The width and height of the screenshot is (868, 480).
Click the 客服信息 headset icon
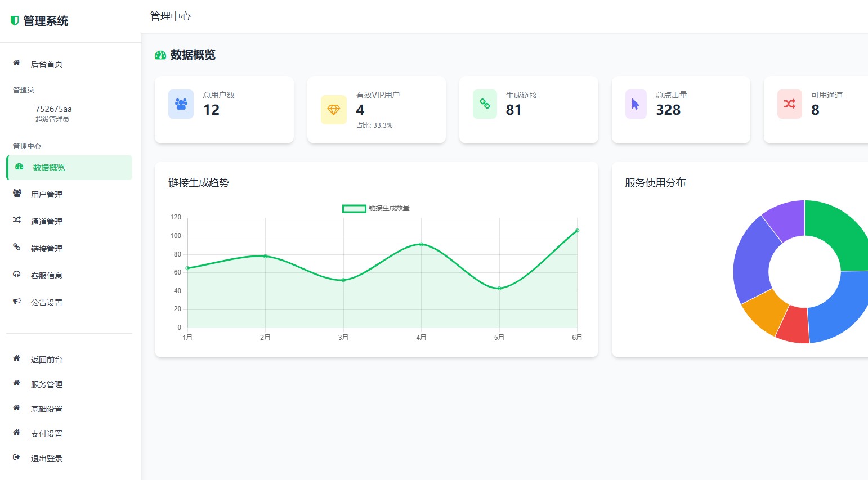(16, 275)
